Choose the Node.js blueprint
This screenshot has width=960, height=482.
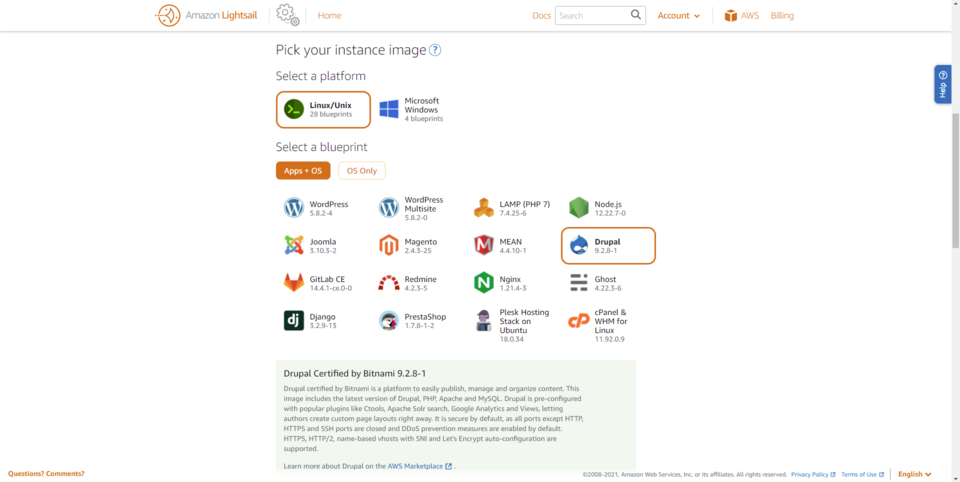[x=608, y=208]
